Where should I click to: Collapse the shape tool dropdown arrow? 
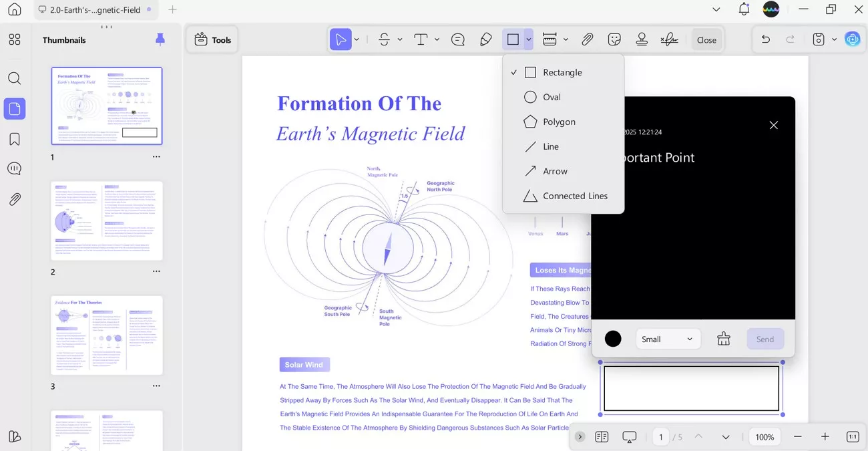point(529,39)
